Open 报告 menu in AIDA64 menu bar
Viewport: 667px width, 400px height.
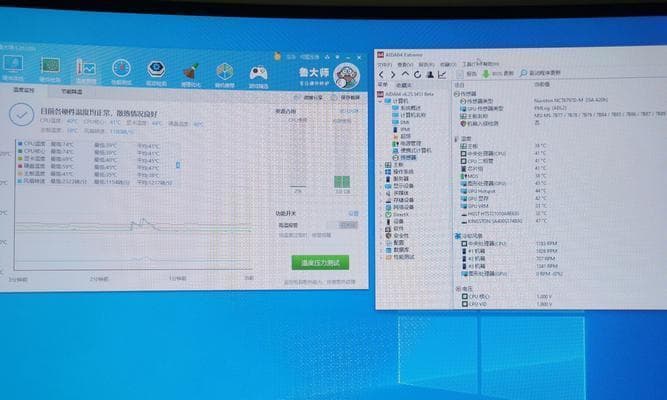426,65
